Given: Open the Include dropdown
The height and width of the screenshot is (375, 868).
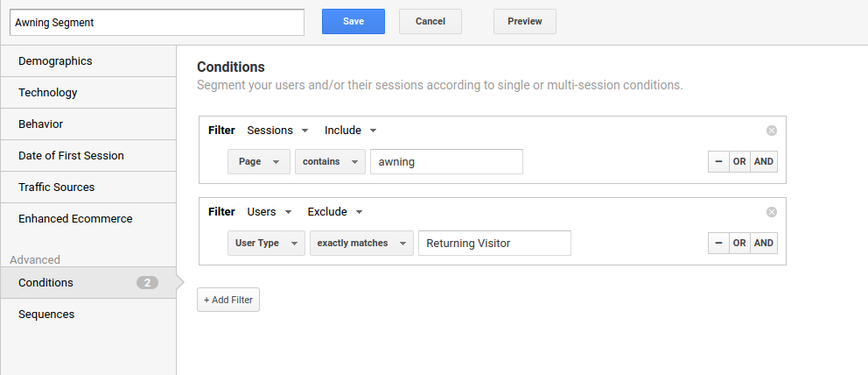Looking at the screenshot, I should coord(350,131).
